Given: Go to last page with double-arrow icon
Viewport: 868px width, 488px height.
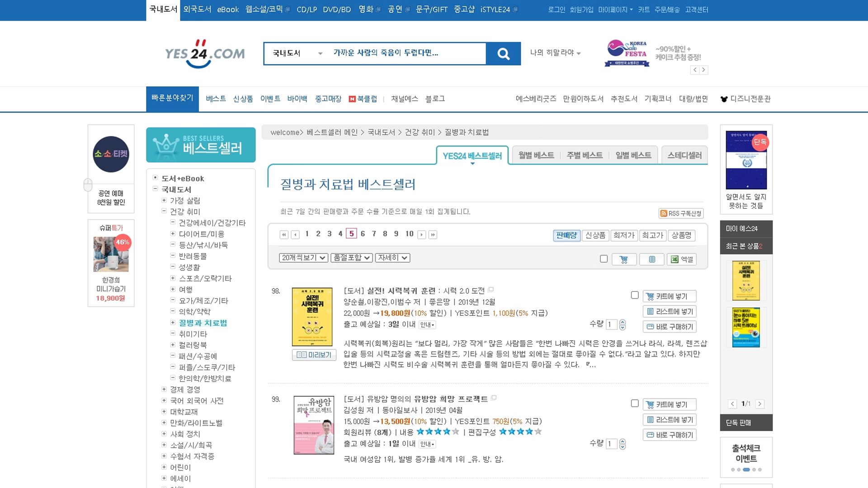Looking at the screenshot, I should coord(433,235).
